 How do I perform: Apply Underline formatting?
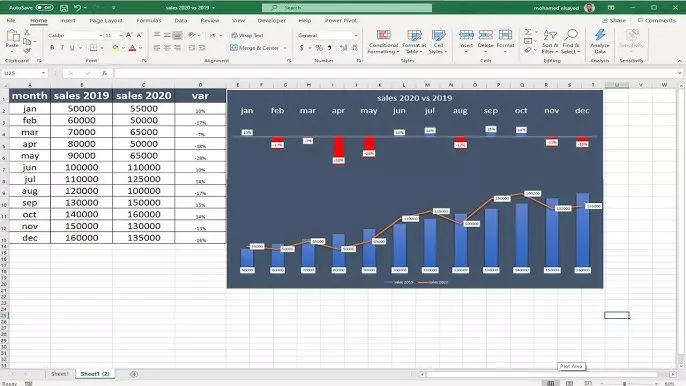72,48
